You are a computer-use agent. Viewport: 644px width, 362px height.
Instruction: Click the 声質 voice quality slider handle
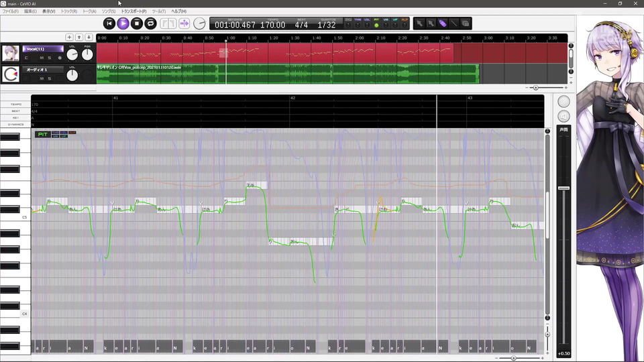563,188
